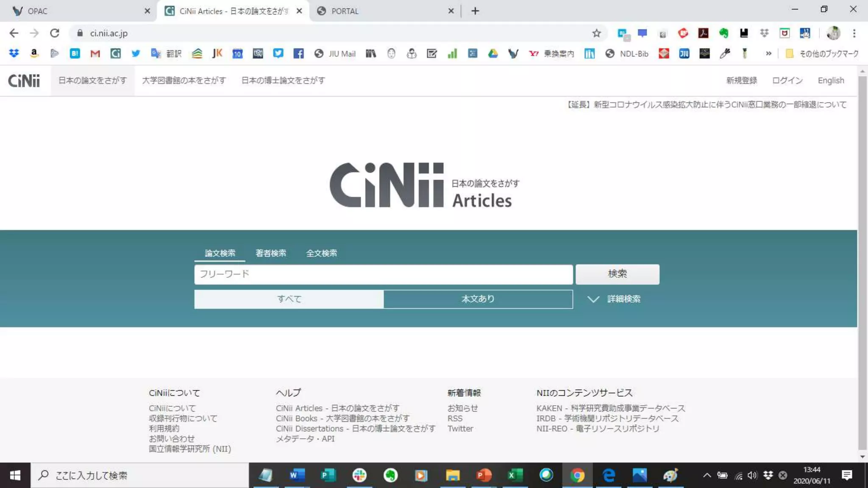The image size is (868, 488).
Task: Switch to 全文検索 search mode
Action: click(x=321, y=253)
